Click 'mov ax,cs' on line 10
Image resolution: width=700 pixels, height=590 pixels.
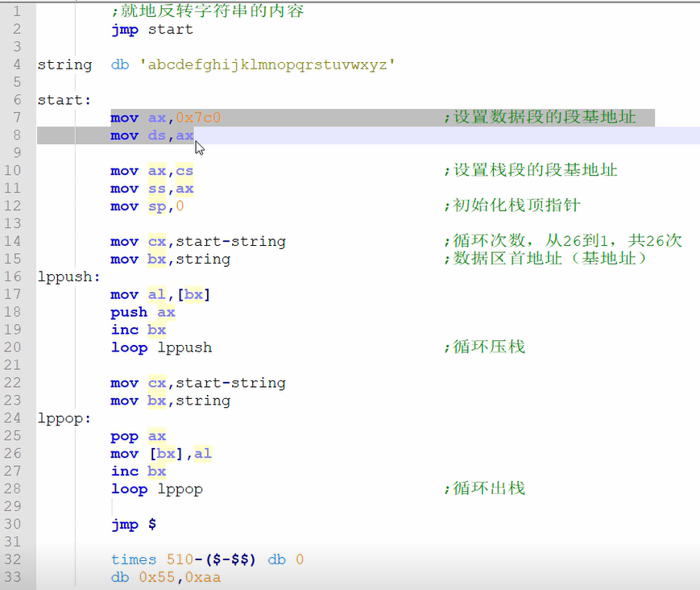click(x=152, y=171)
